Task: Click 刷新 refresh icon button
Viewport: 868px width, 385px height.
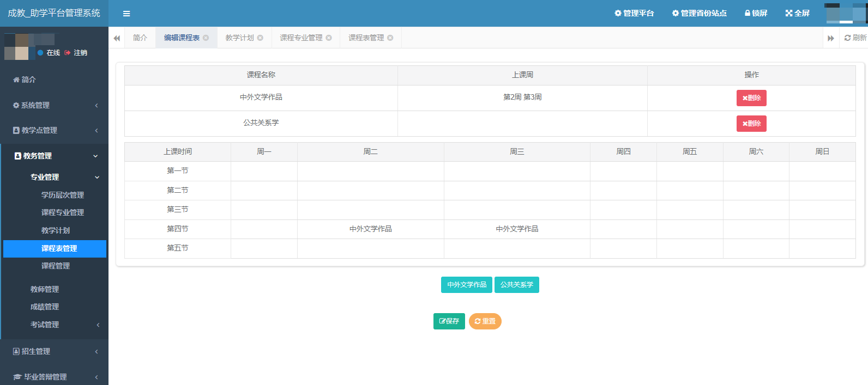Action: click(855, 38)
